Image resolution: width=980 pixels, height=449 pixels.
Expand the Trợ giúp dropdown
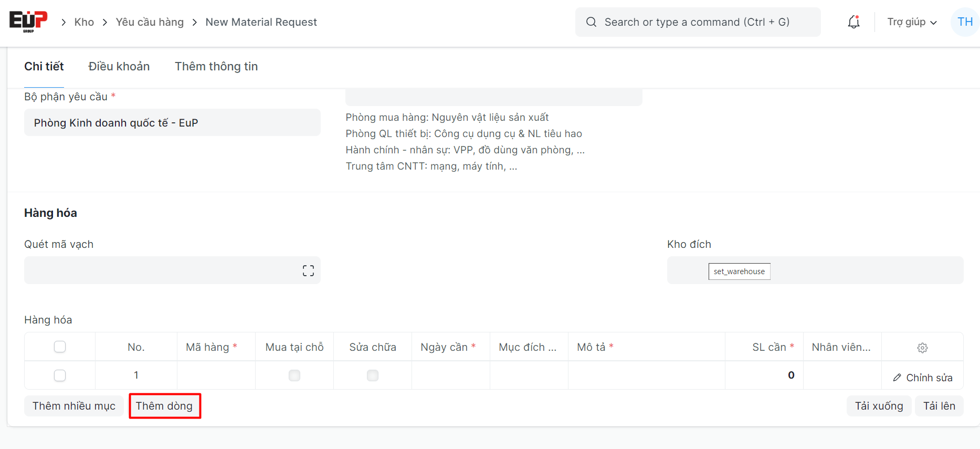coord(912,22)
